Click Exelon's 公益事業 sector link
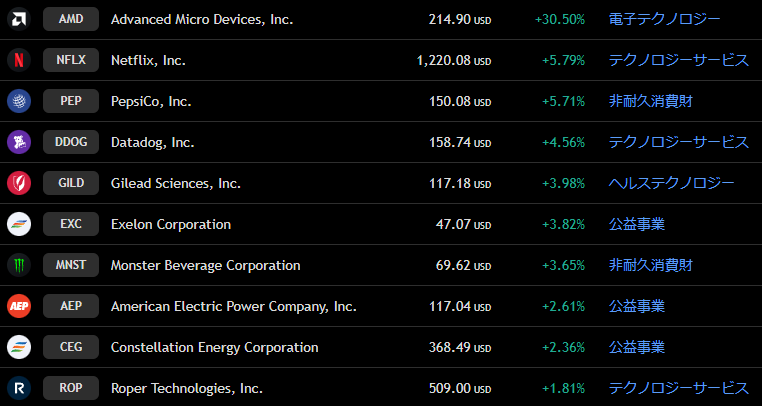Image resolution: width=762 pixels, height=406 pixels. 637,224
